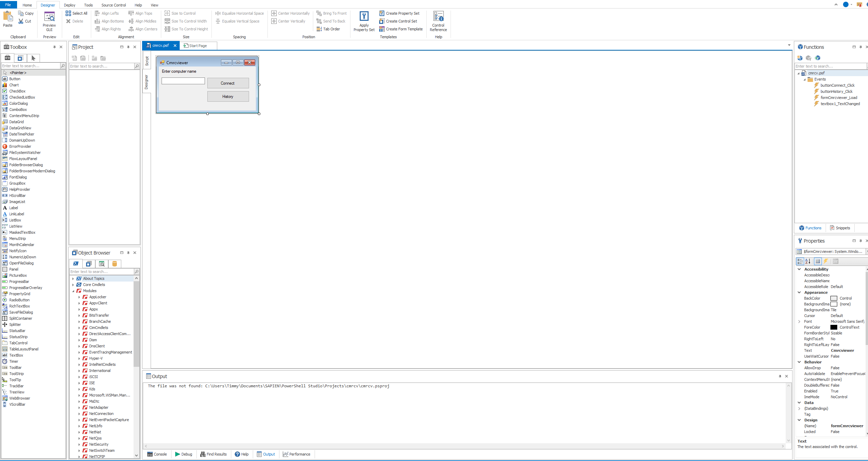This screenshot has width=868, height=461.
Task: Start debugging via the Debug button
Action: pos(183,454)
